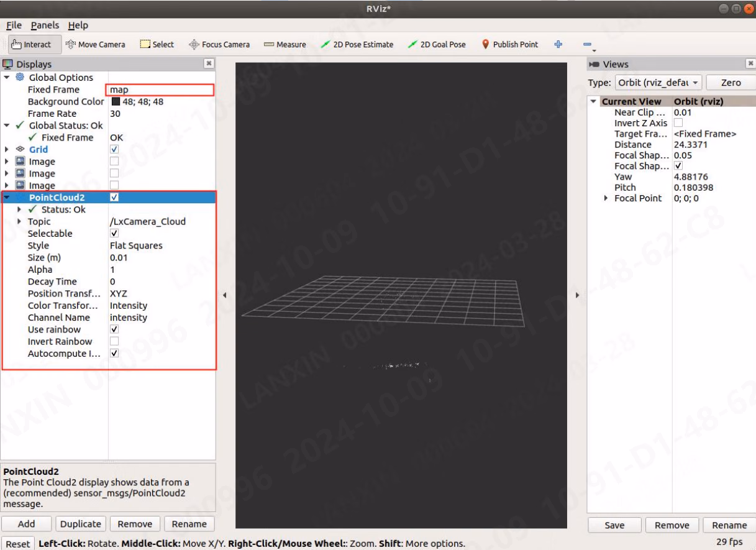Click the second Image display icon
Image resolution: width=756 pixels, height=550 pixels.
(20, 173)
